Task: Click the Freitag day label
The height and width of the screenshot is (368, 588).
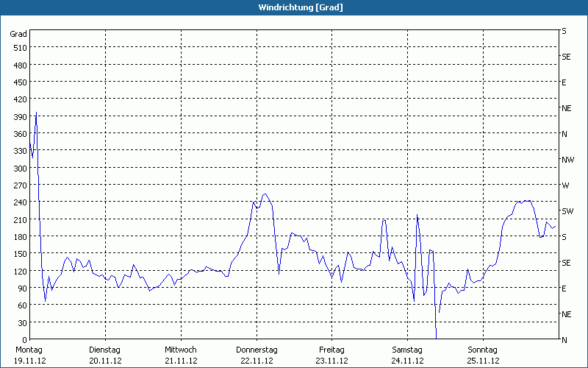Action: [332, 350]
